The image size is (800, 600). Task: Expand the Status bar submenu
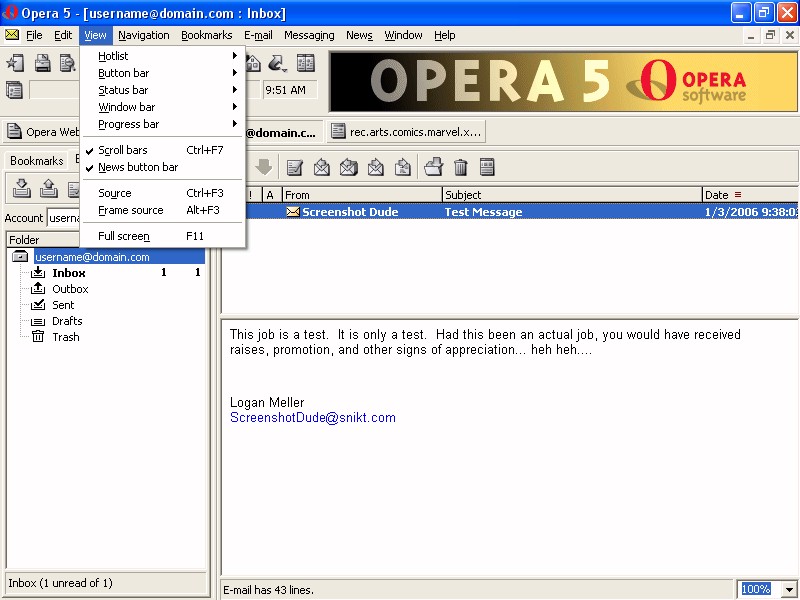[x=163, y=90]
